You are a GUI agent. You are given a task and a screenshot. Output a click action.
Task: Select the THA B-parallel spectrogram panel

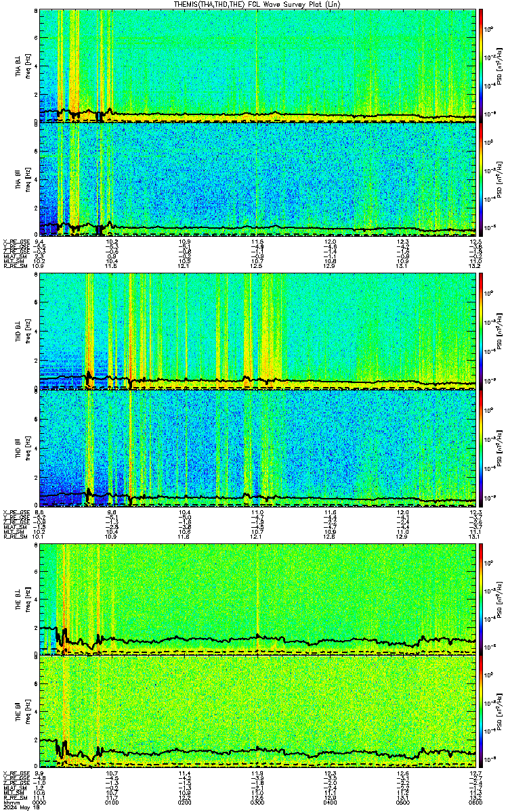(x=257, y=180)
